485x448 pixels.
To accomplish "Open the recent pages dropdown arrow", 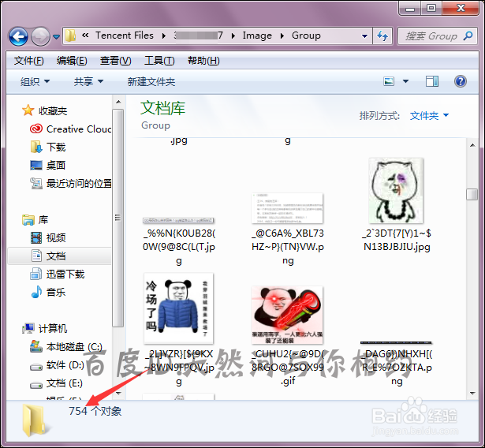I will tap(56, 37).
